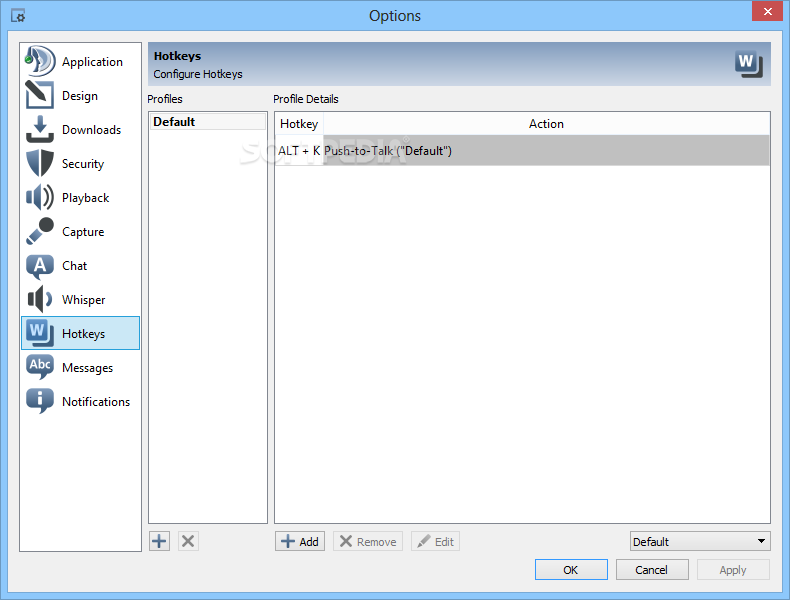Switch to Application settings page
790x600 pixels.
pyautogui.click(x=92, y=61)
